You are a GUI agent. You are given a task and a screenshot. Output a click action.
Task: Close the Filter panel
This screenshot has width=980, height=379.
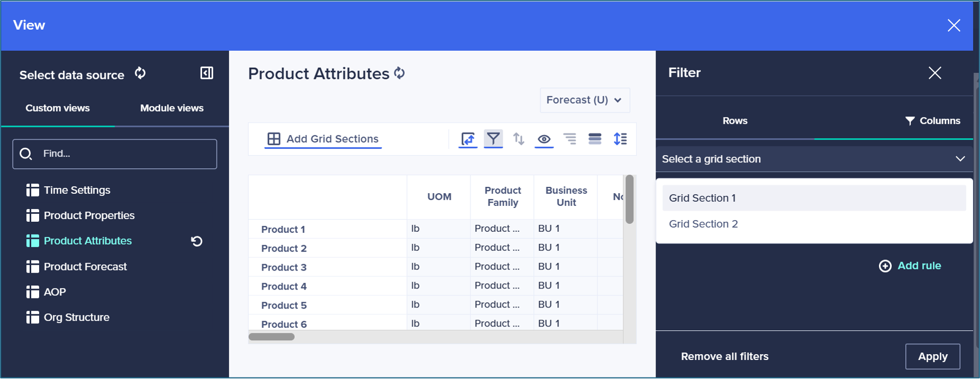pyautogui.click(x=935, y=73)
